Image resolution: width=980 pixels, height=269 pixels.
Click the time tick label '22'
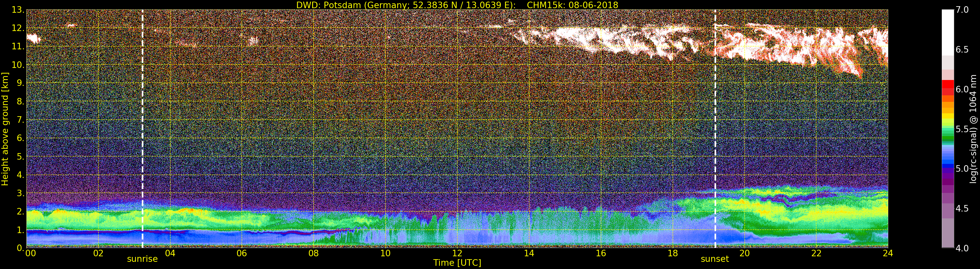(816, 253)
